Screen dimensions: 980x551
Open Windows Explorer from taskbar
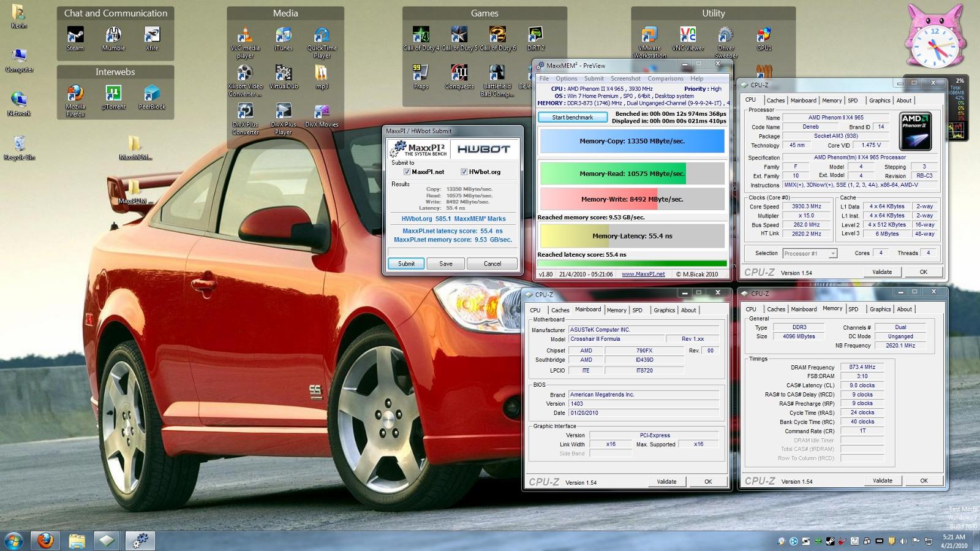coord(77,541)
